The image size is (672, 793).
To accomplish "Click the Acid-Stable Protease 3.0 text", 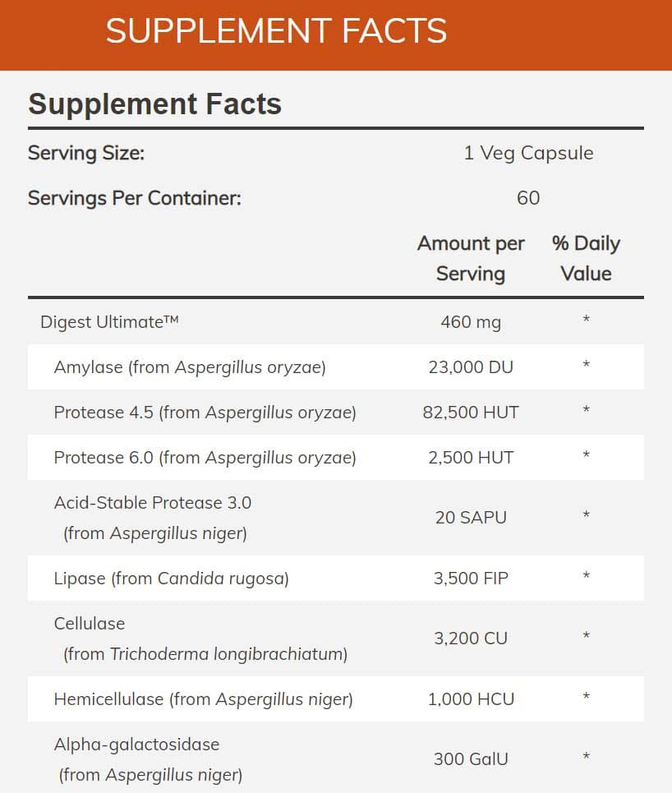I will (x=153, y=502).
